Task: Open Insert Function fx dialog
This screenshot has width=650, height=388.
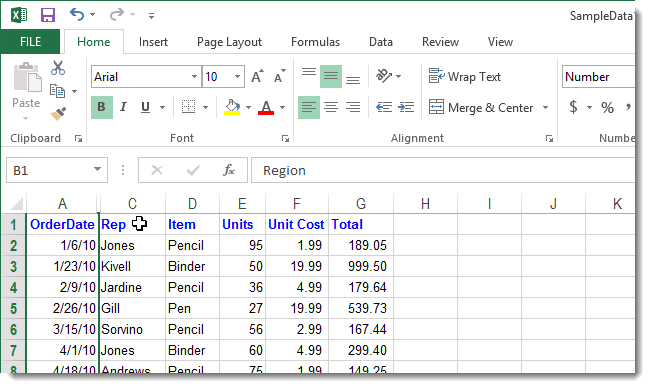Action: coord(229,170)
